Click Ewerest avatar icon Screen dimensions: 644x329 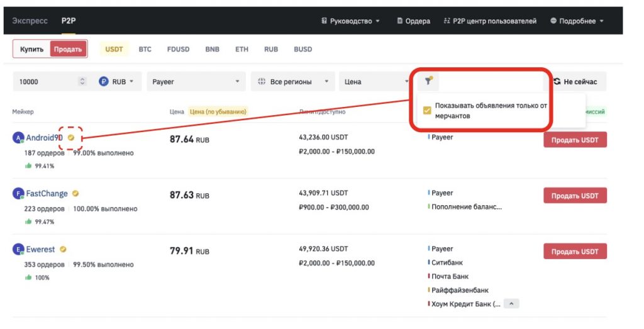pyautogui.click(x=18, y=249)
